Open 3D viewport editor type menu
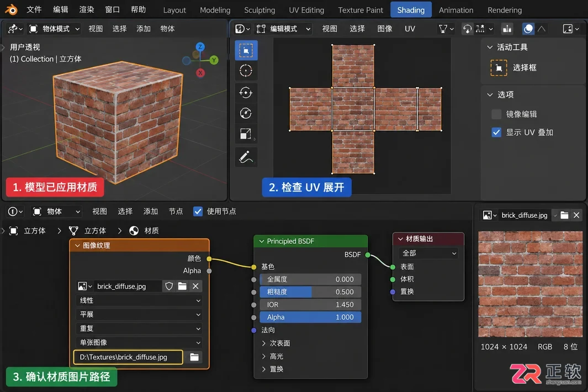Screen dimensions: 588x392 [x=15, y=29]
